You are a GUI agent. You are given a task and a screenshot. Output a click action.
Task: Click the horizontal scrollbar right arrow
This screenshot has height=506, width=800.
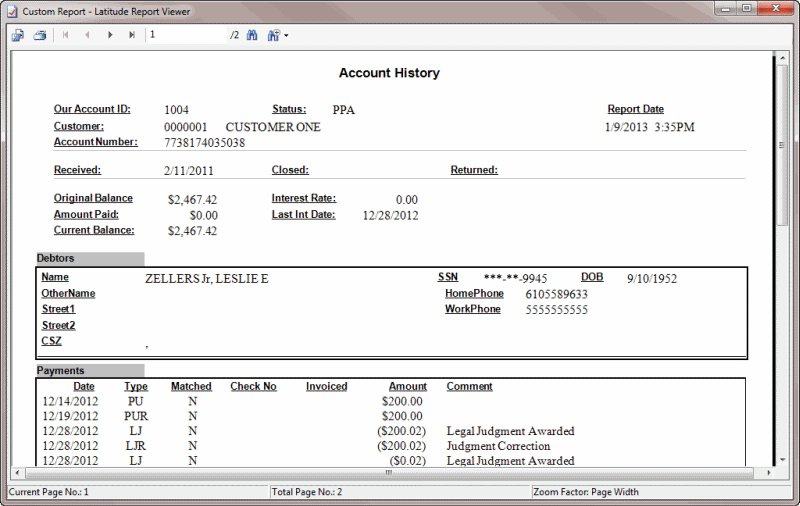[767, 473]
